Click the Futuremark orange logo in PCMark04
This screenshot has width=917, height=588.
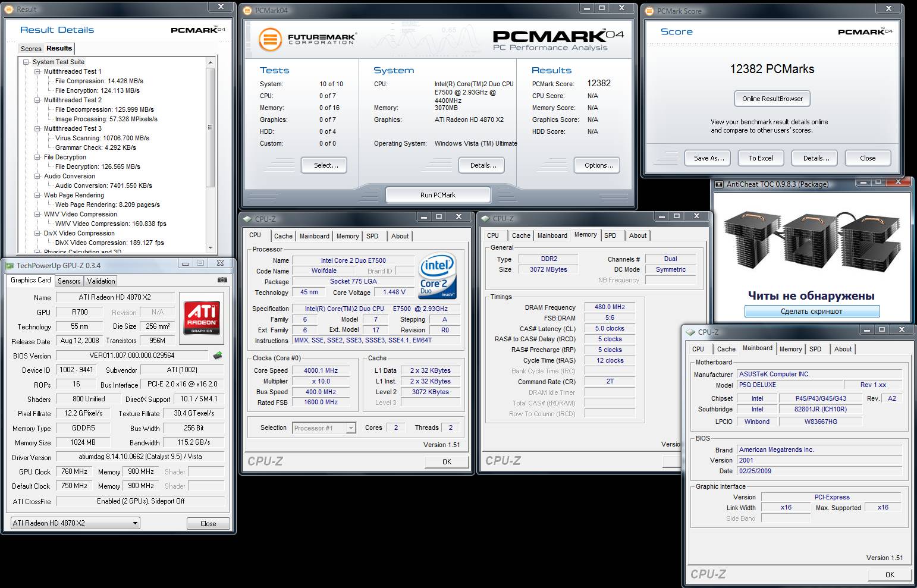269,40
